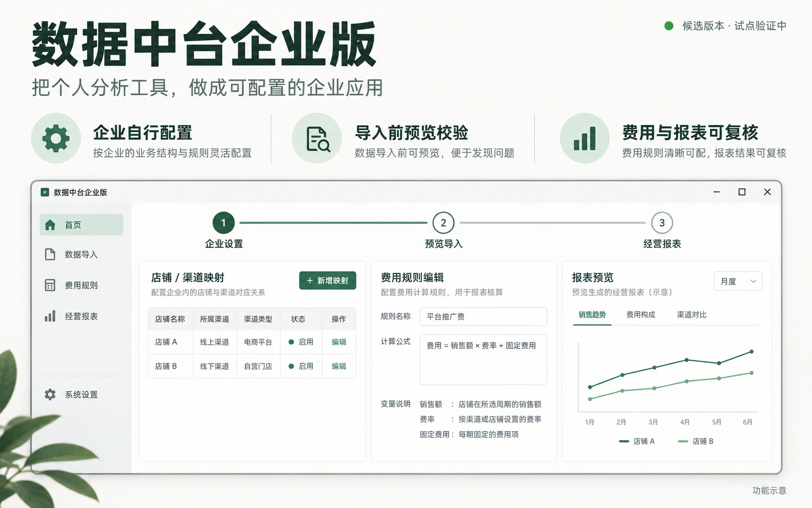Click the 电商平台 cell

258,342
